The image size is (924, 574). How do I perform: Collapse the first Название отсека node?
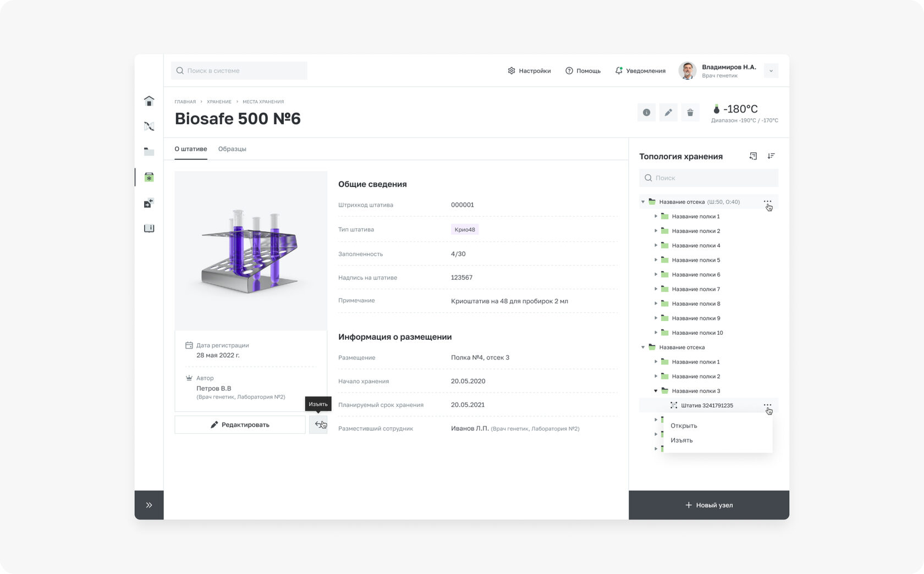(x=643, y=202)
